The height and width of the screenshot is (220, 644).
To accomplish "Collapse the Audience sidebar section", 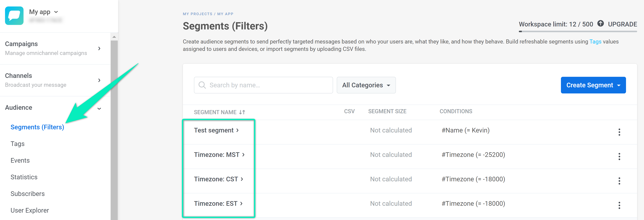I will coord(99,108).
